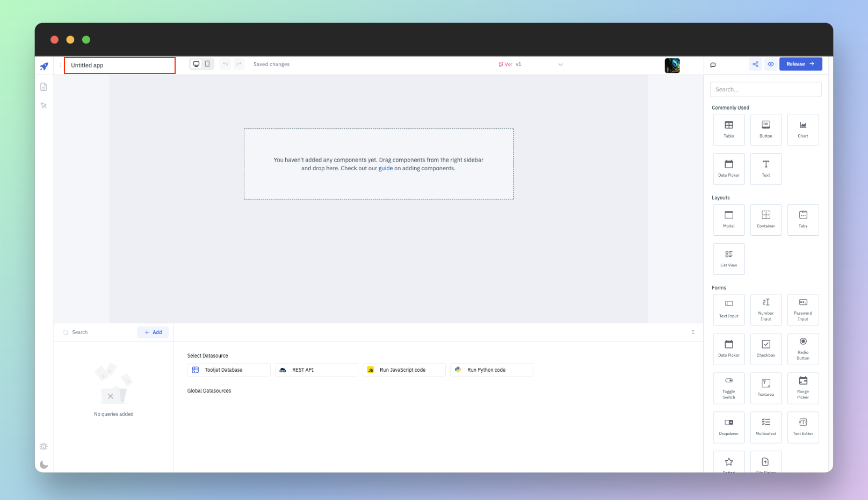This screenshot has width=868, height=500.
Task: Open the comments speech bubble icon
Action: pyautogui.click(x=713, y=65)
